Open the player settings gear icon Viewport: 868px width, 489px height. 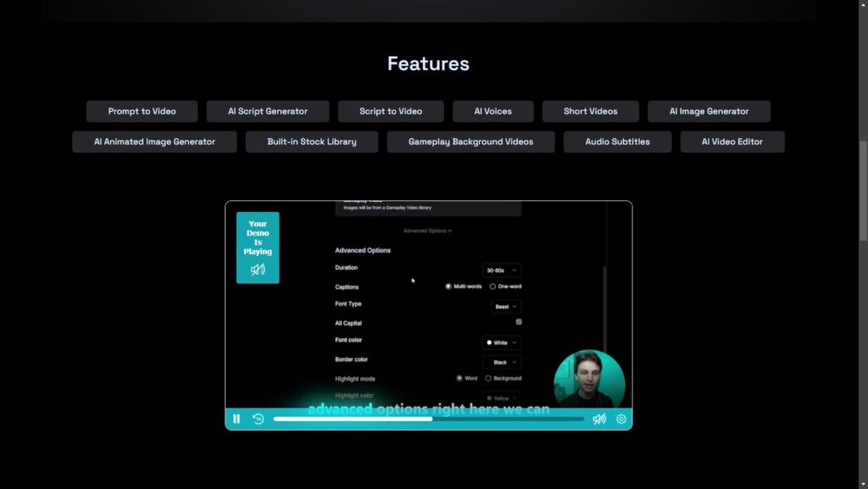pos(621,419)
